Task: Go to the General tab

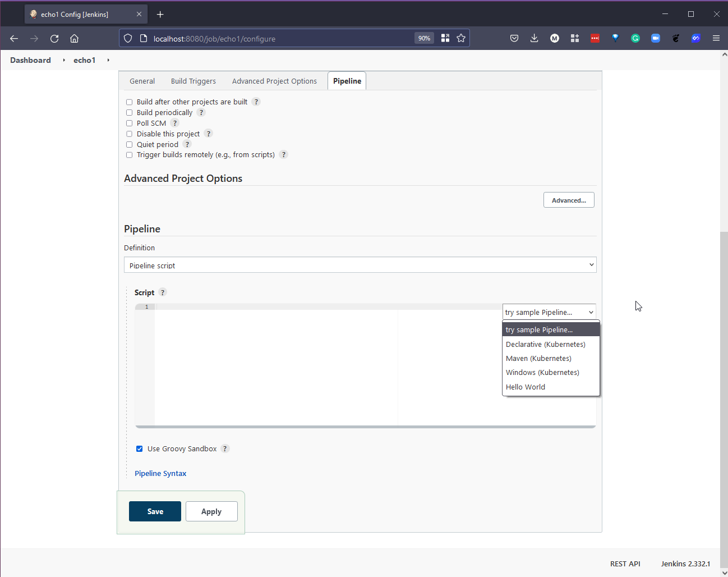Action: point(142,81)
